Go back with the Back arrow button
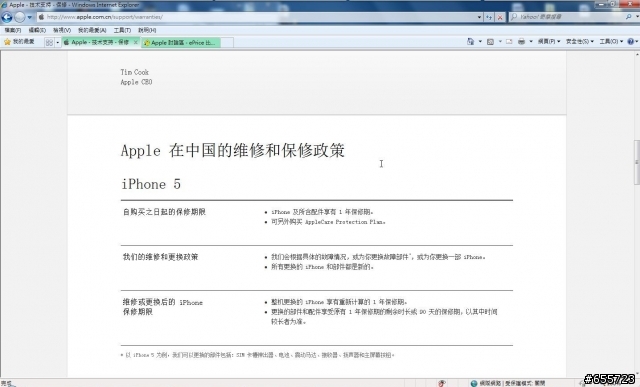 7,17
